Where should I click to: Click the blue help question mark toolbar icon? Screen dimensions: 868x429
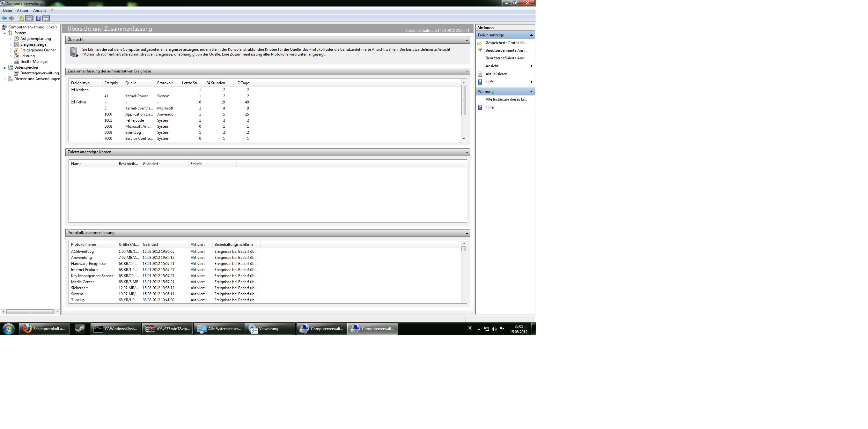click(38, 18)
